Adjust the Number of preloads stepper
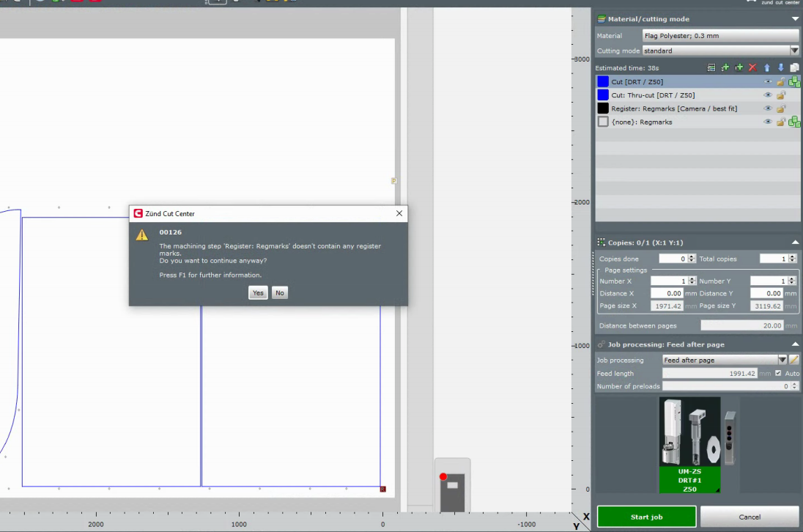The width and height of the screenshot is (803, 532). (794, 386)
